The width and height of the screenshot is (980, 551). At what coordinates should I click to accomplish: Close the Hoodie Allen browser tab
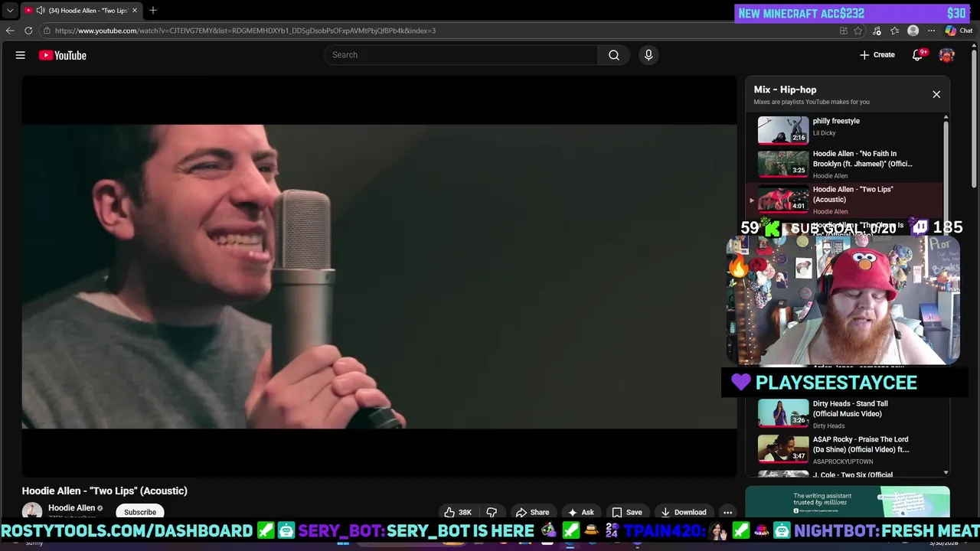[x=135, y=11]
